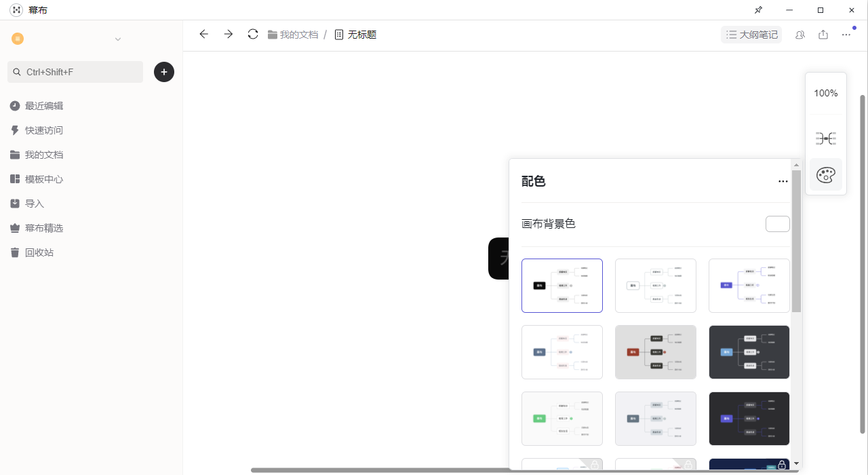Switch to 大纲笔记 outline mode
Viewport: 868px width, 475px height.
pyautogui.click(x=751, y=35)
